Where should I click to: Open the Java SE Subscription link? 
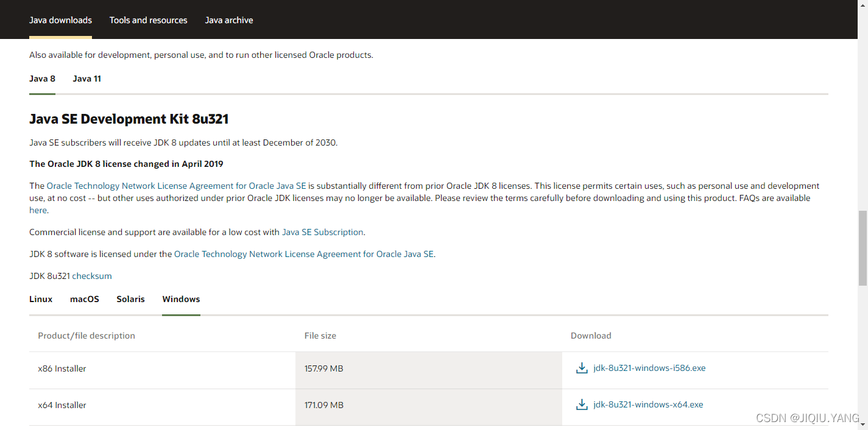pyautogui.click(x=323, y=232)
